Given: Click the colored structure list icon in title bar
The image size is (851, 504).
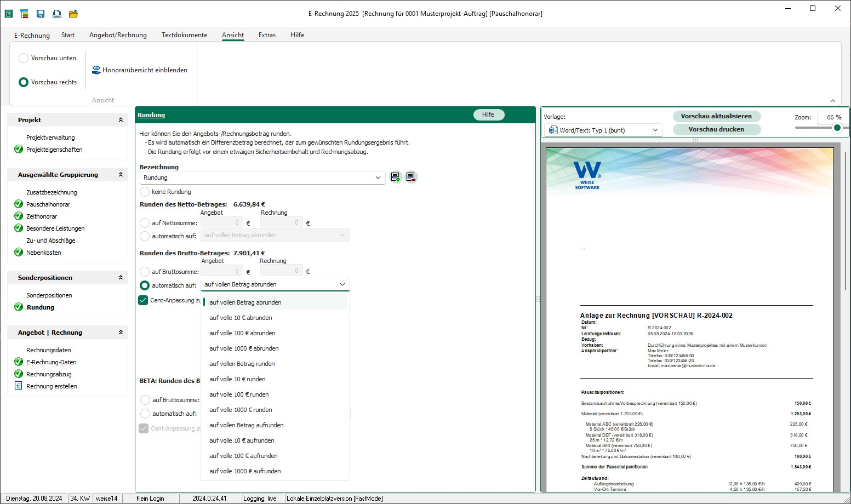Looking at the screenshot, I should [x=25, y=14].
